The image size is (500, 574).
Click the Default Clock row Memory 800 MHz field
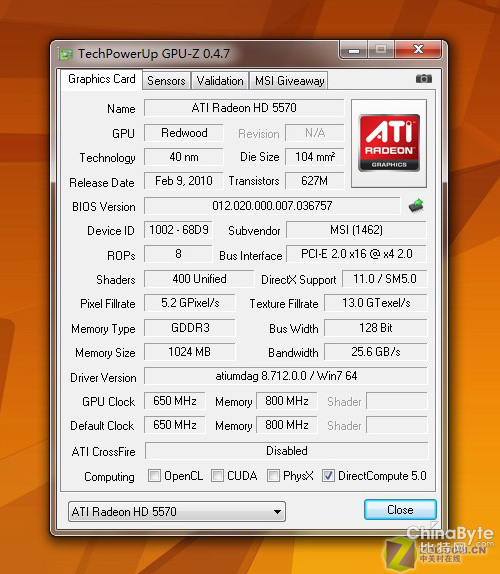coord(287,425)
